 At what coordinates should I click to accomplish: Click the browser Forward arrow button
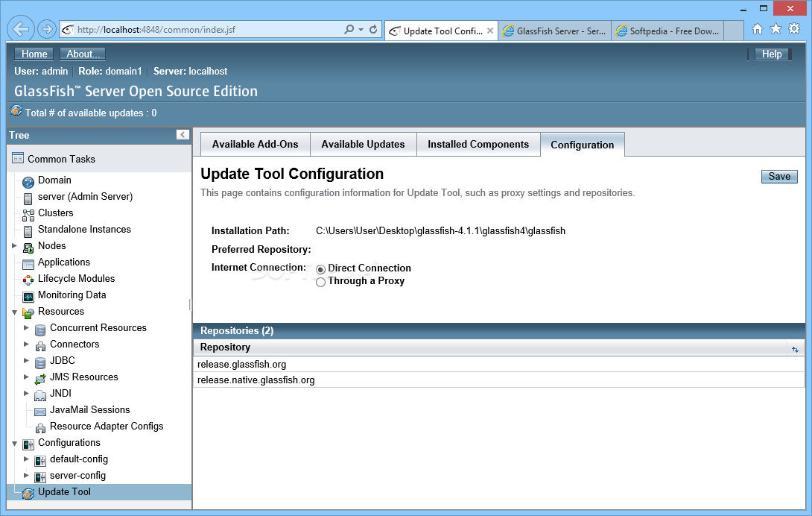click(x=47, y=30)
